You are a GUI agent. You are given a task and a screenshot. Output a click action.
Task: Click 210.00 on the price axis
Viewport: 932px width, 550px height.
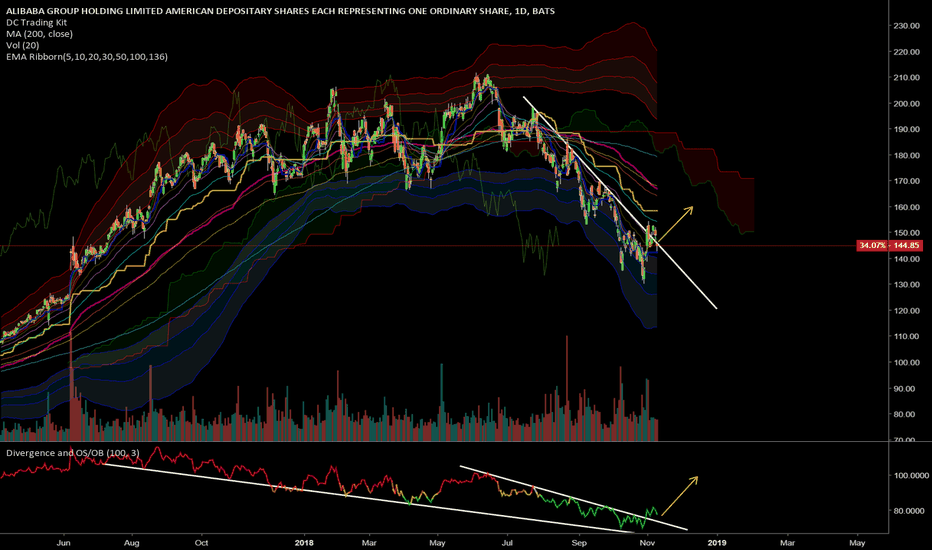[906, 77]
